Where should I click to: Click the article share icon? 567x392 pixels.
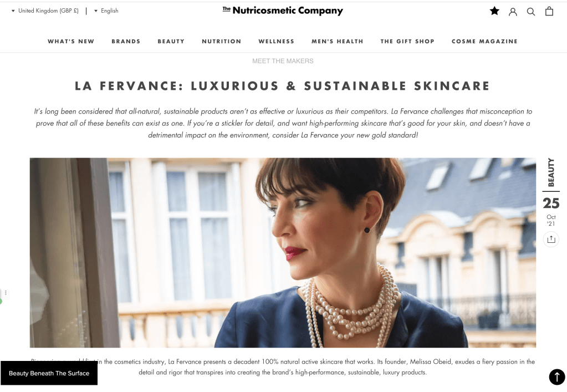click(551, 240)
